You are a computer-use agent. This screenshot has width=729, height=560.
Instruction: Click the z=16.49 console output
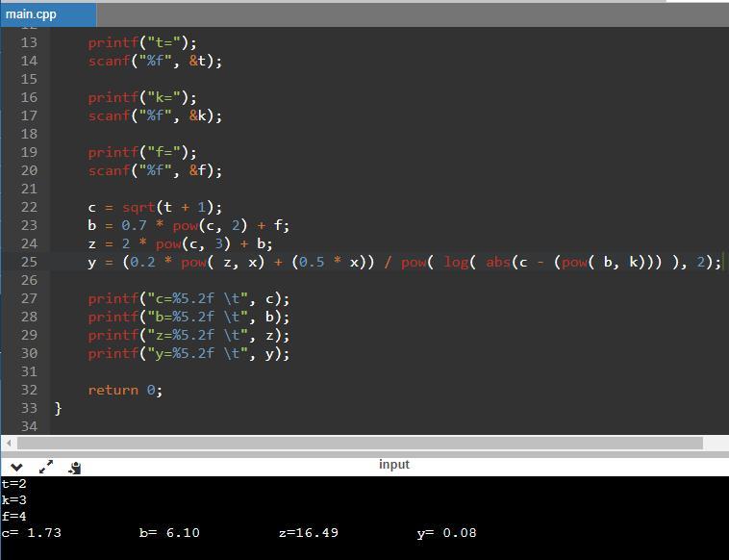308,533
